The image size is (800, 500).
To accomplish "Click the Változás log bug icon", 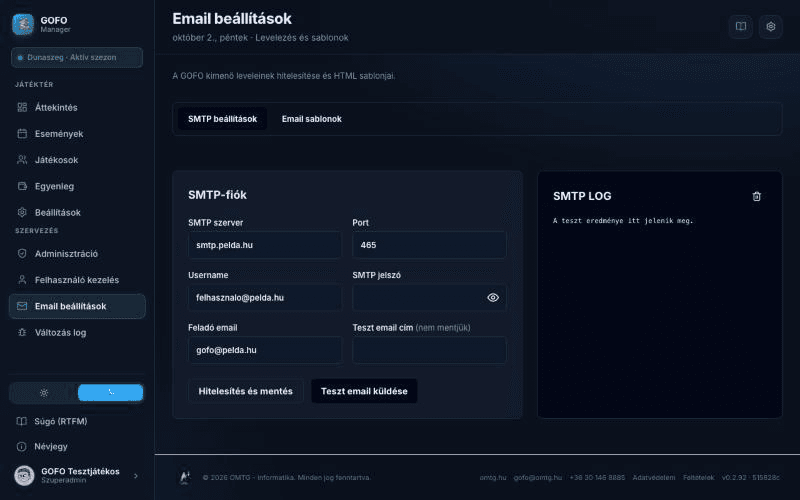I will click(x=22, y=332).
